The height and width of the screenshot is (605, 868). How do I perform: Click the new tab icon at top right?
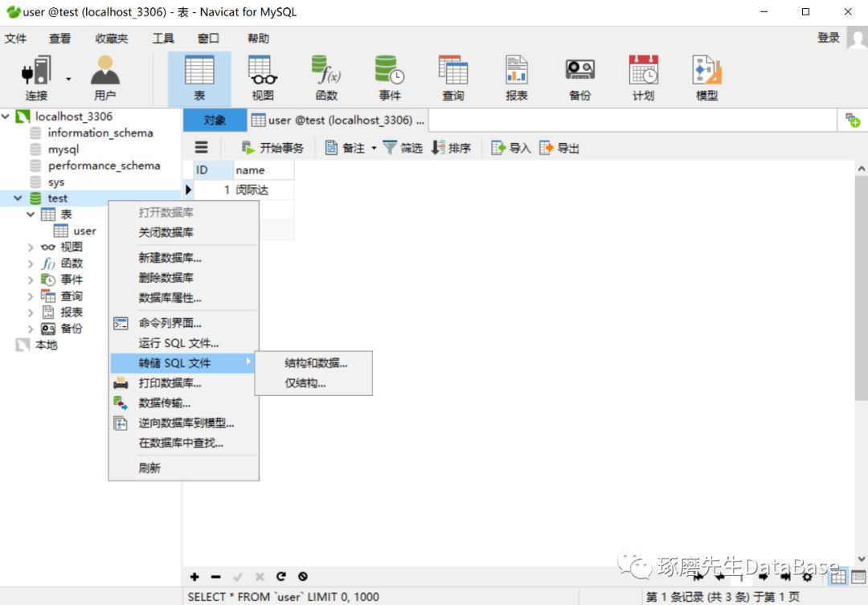(853, 120)
